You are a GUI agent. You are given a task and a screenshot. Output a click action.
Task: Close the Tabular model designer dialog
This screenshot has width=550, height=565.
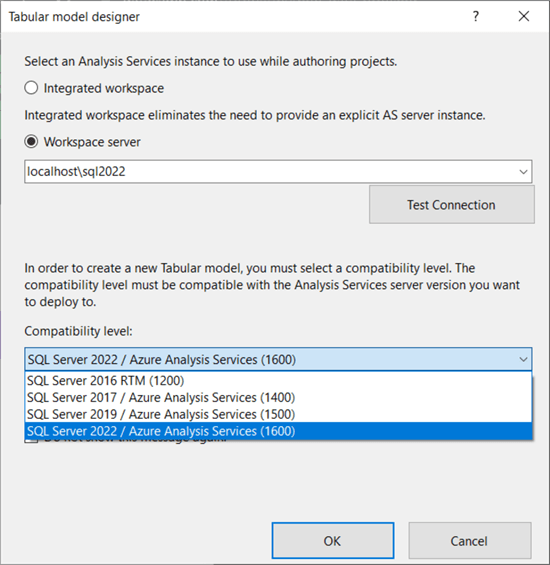pos(524,16)
